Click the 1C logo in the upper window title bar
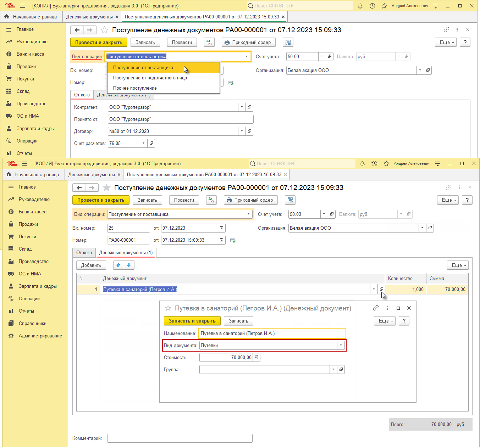The width and height of the screenshot is (480, 448). 10,6
